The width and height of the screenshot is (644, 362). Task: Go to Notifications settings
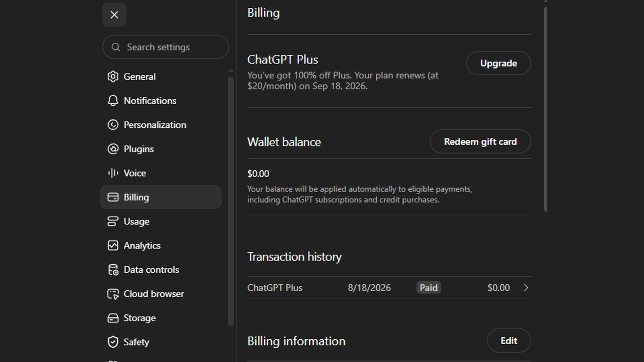coord(161,101)
